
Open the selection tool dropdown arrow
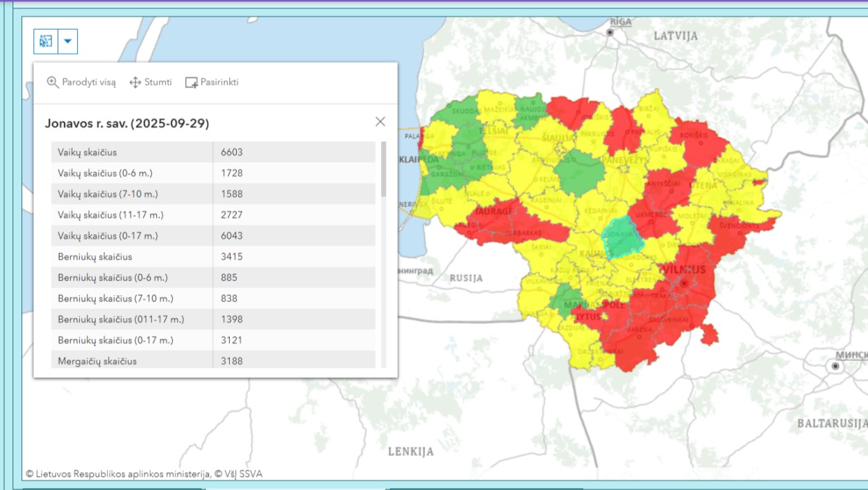[x=67, y=42]
